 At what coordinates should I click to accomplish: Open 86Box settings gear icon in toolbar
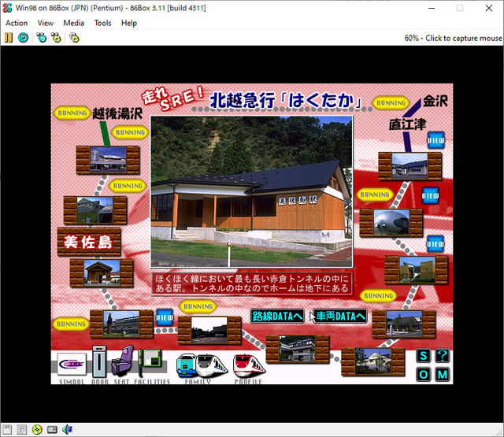tap(74, 38)
